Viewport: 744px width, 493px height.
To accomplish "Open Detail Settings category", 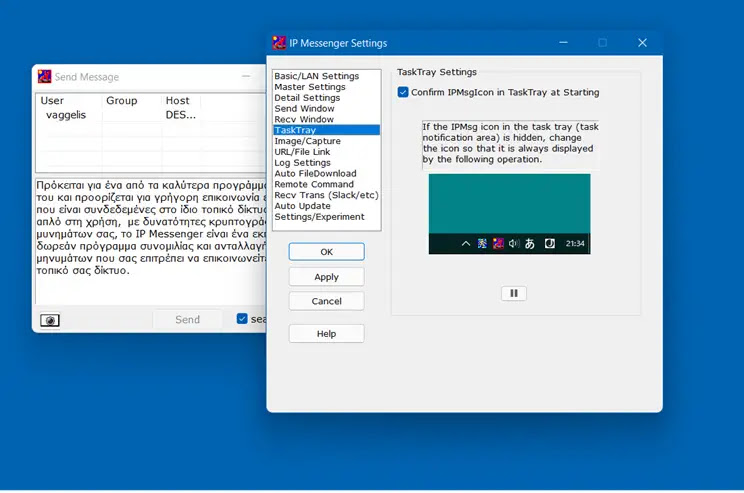I will 326,98.
